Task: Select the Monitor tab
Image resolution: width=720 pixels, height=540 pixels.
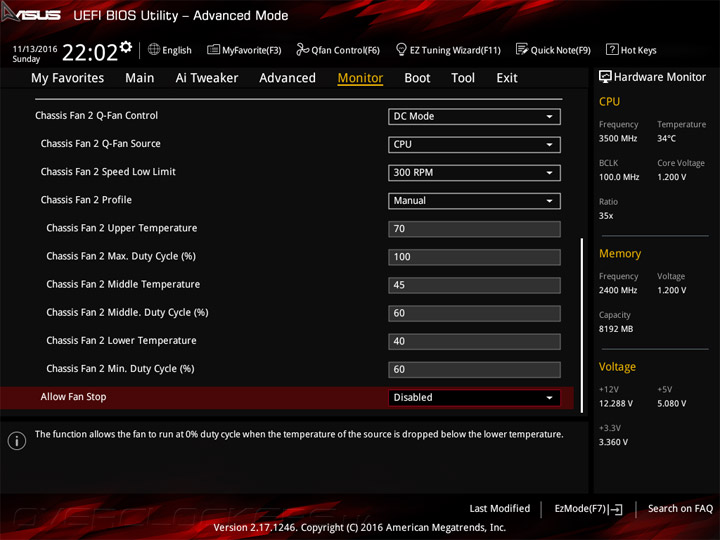Action: click(x=360, y=78)
